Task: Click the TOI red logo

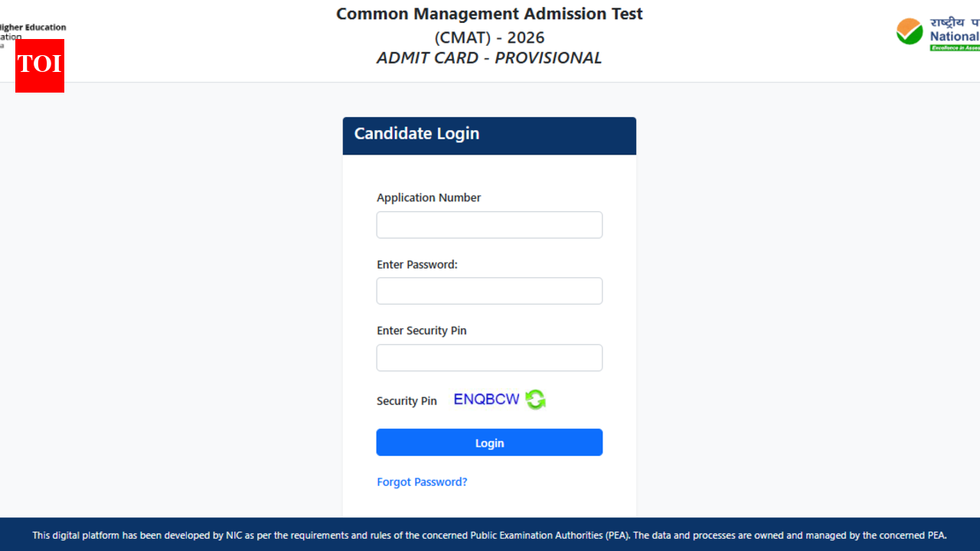Action: click(x=39, y=66)
